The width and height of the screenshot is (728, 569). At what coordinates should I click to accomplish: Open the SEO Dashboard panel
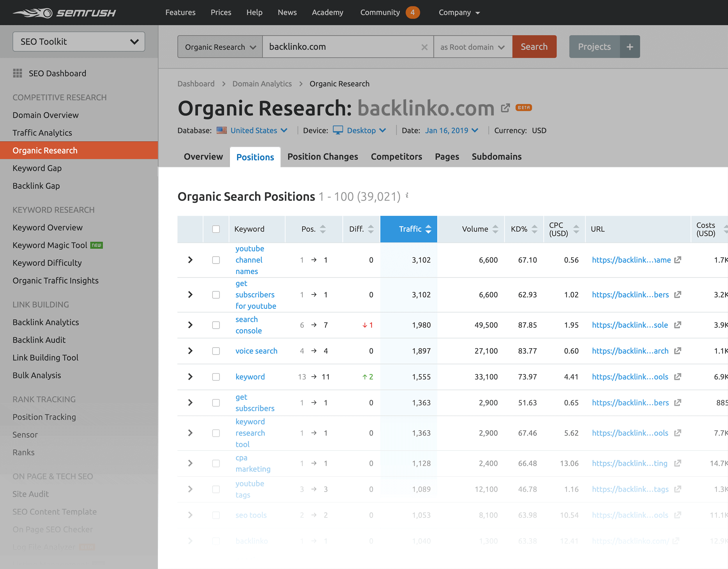pyautogui.click(x=57, y=73)
